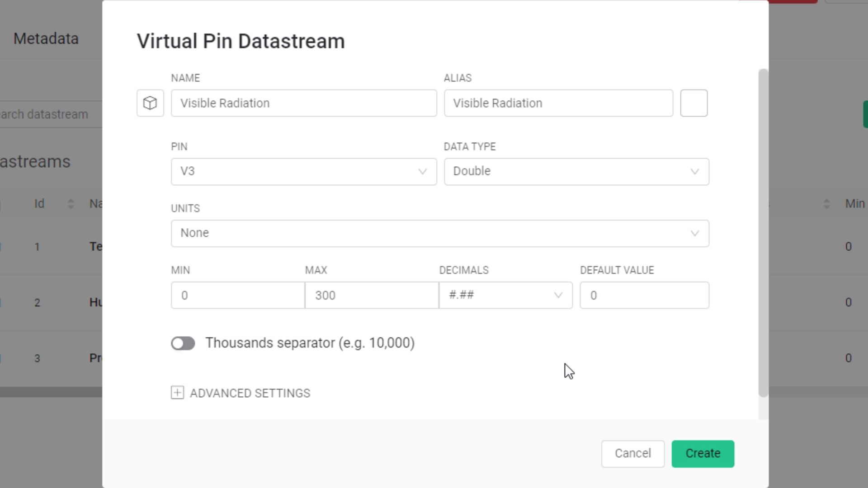
Task: Click the cube datastream icon picker
Action: click(150, 103)
